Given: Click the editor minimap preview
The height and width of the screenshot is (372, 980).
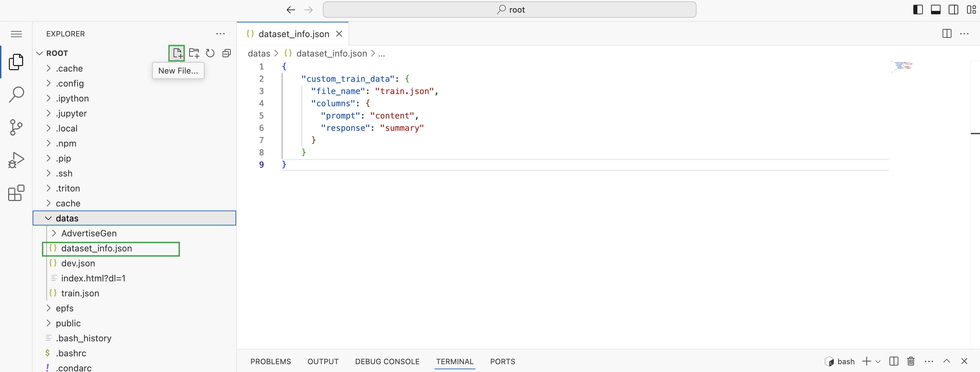Looking at the screenshot, I should pyautogui.click(x=902, y=66).
